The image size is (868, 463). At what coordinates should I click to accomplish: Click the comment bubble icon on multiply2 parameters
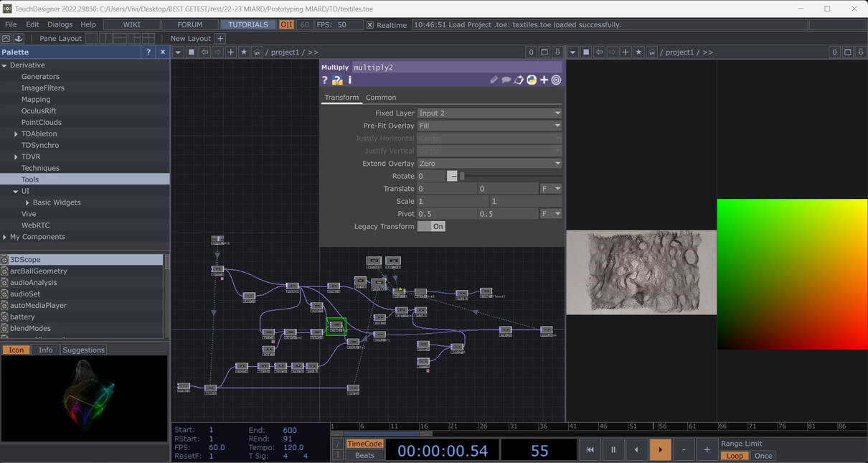506,80
